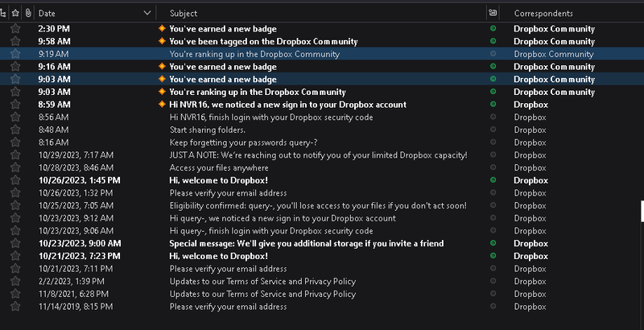
Task: Click the Date column sort direction arrow
Action: (147, 13)
